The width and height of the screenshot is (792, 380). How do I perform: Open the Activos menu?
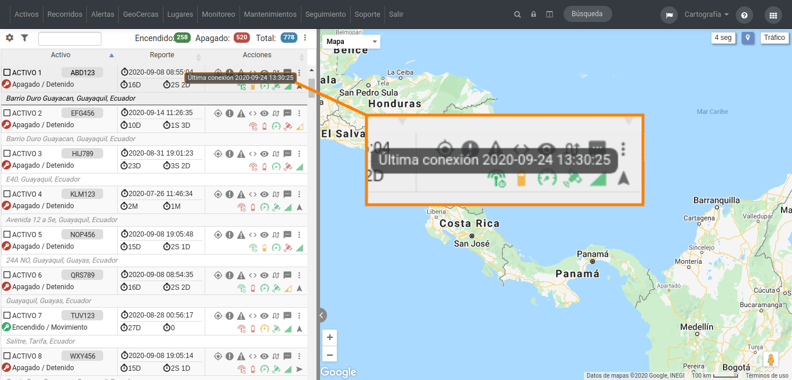26,15
